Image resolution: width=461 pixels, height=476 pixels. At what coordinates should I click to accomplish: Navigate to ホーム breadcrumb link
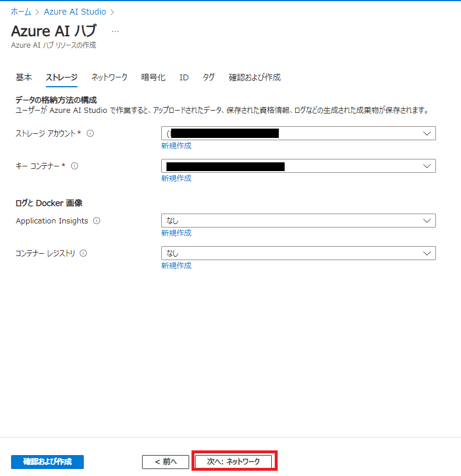(x=21, y=12)
